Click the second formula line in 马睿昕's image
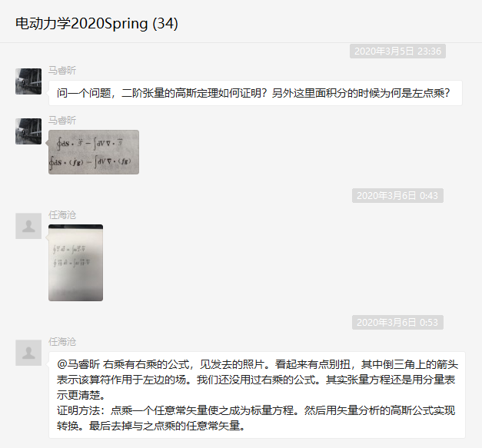Screen dimensions: 482x448 pos(91,162)
